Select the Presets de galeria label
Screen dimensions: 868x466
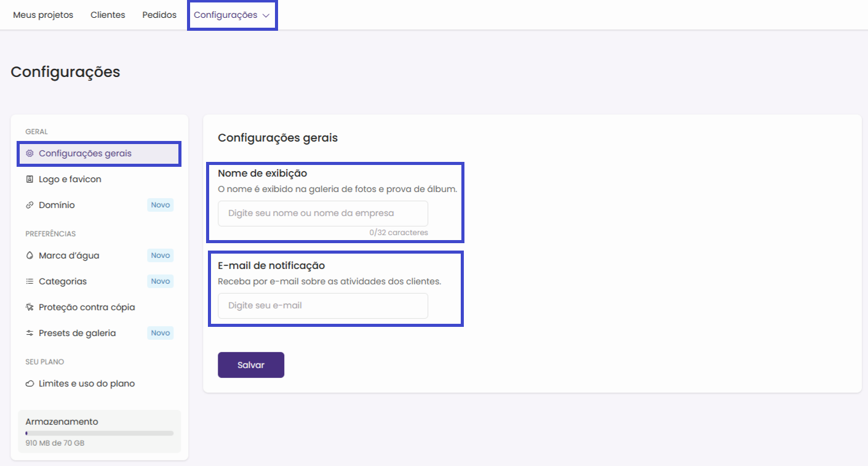(x=77, y=333)
